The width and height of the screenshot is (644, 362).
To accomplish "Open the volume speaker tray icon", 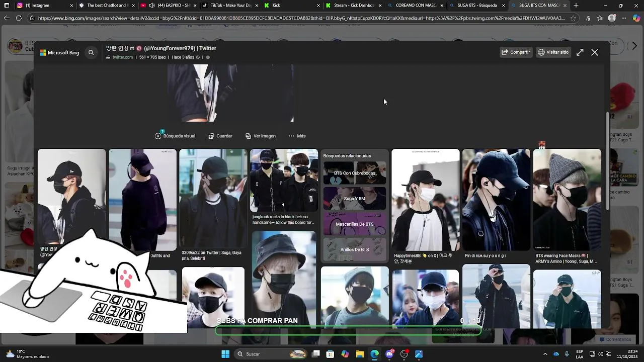I will pos(601,354).
